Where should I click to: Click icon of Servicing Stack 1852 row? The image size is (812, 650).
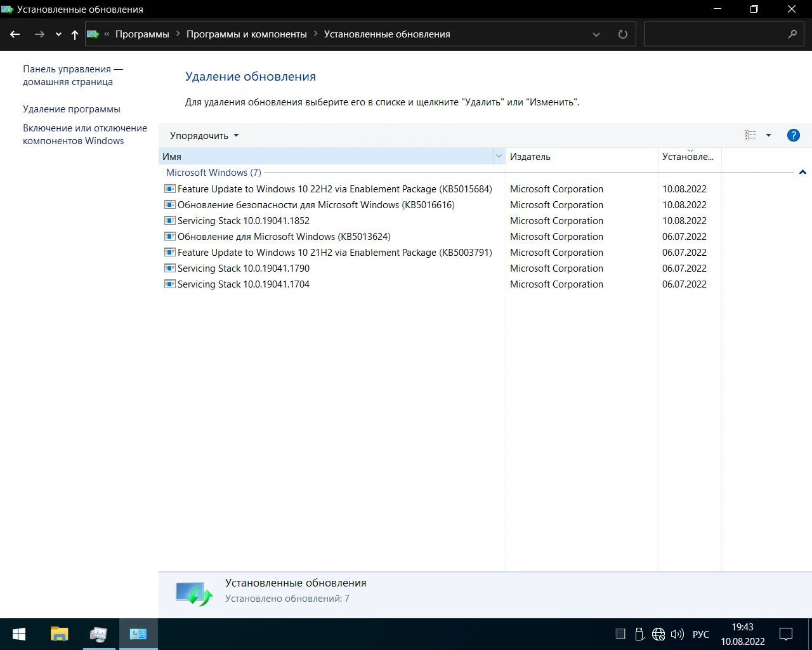tap(169, 220)
